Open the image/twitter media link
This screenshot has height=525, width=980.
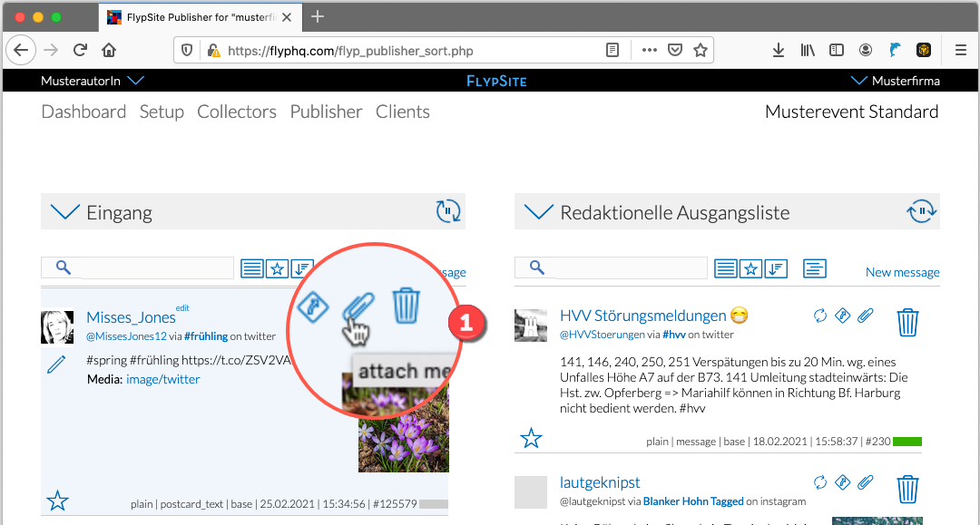point(163,379)
